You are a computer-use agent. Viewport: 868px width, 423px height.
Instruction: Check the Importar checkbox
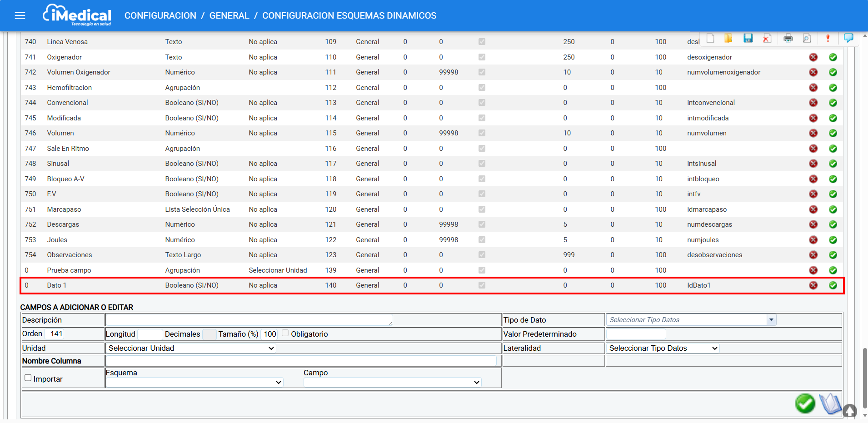coord(28,378)
